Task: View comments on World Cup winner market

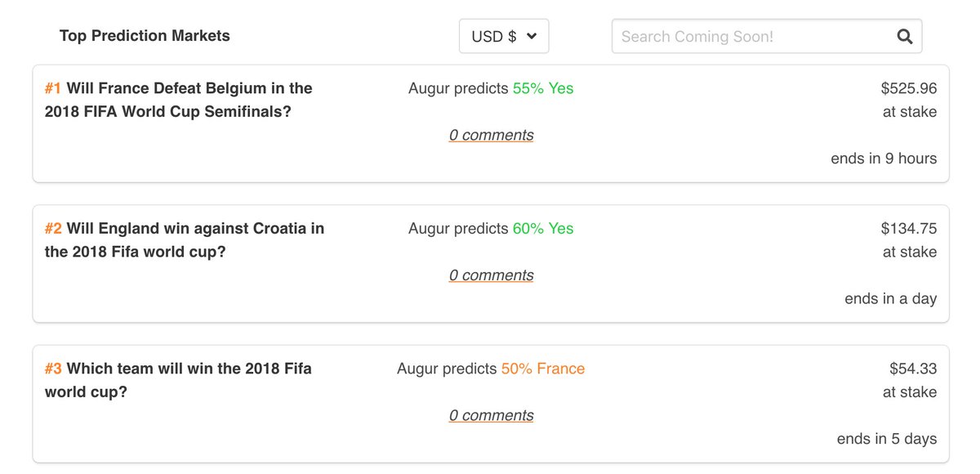Action: pos(491,416)
